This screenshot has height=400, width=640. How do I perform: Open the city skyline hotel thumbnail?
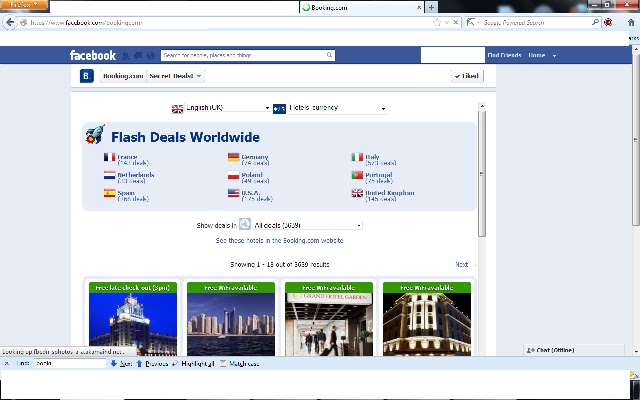point(231,324)
